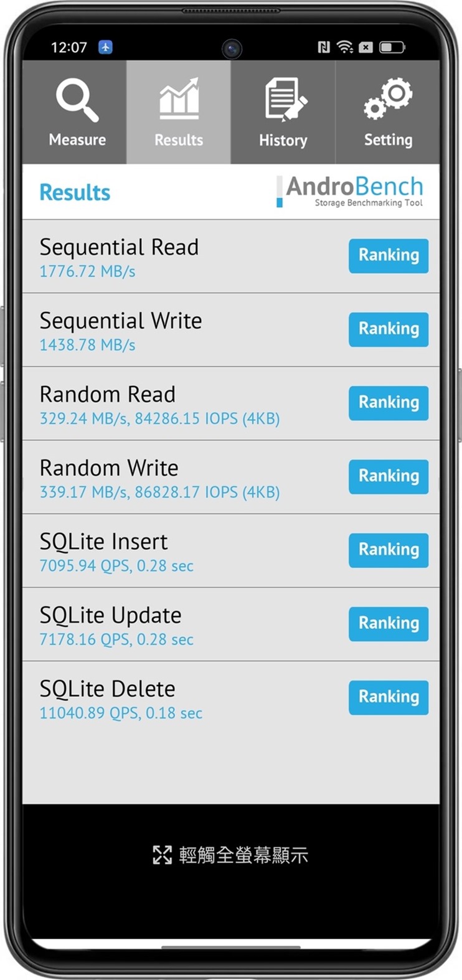
Task: Tap the 輕觸全螢幕顯示 fullscreen text
Action: point(243,855)
